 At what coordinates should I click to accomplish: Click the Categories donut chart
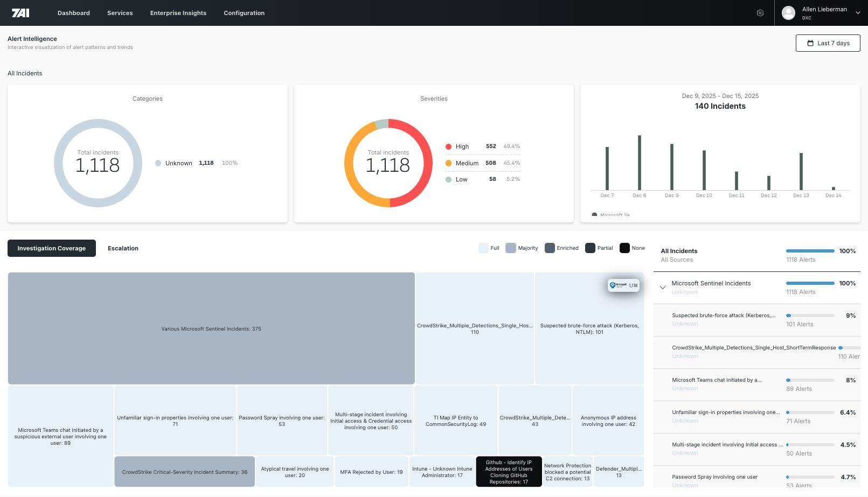click(x=98, y=163)
